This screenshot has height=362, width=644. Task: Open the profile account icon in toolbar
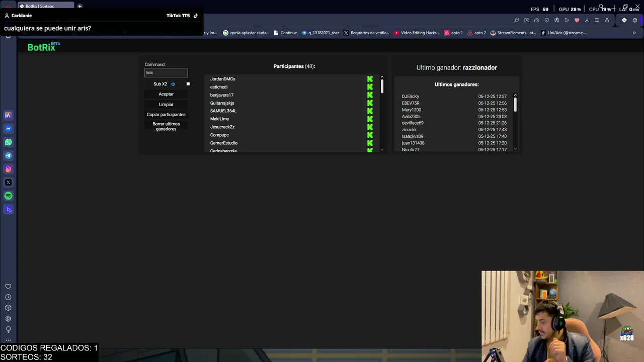[607, 20]
